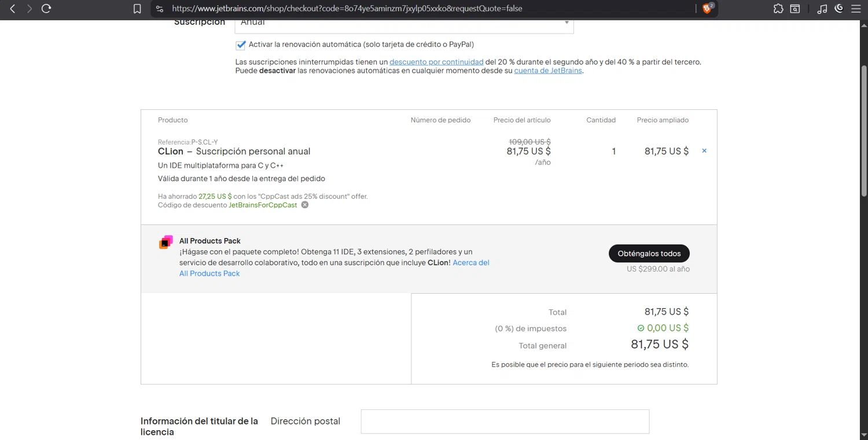Click the US $299.00 al año text

pos(658,269)
